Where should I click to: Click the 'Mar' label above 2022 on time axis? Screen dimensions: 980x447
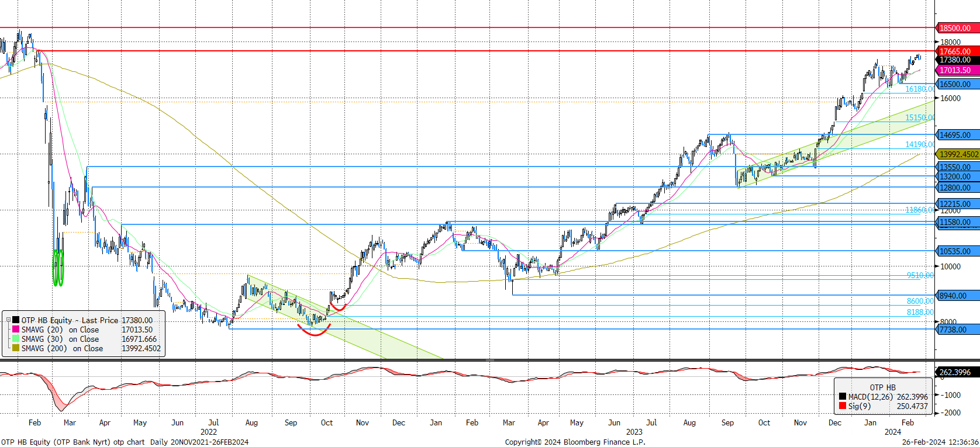70,422
